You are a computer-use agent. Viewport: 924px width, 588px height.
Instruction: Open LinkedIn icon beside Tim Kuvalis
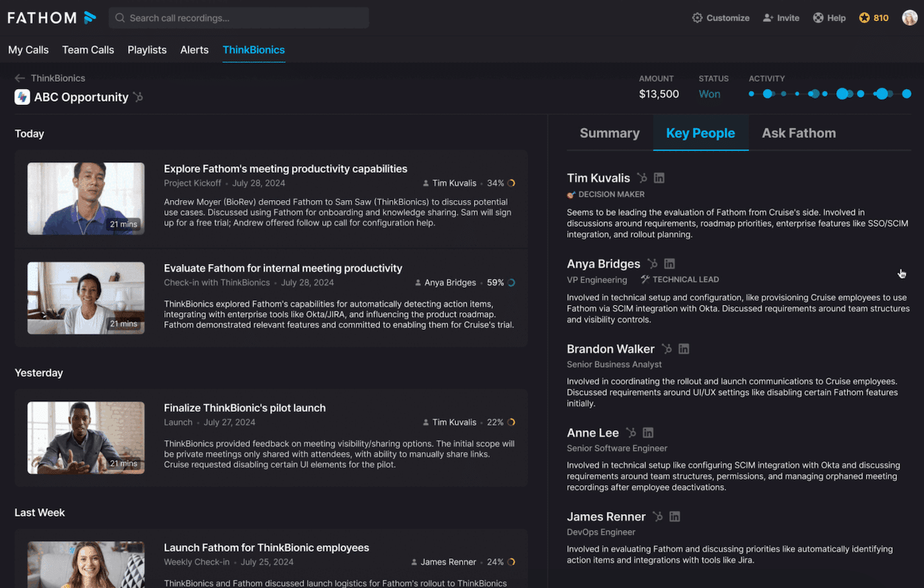pyautogui.click(x=659, y=178)
